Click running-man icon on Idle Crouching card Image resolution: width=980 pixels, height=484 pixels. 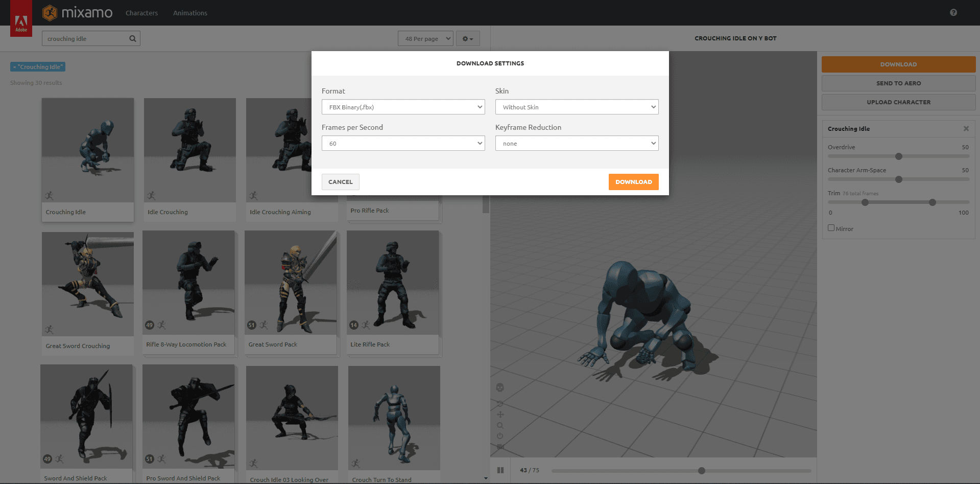coord(152,196)
